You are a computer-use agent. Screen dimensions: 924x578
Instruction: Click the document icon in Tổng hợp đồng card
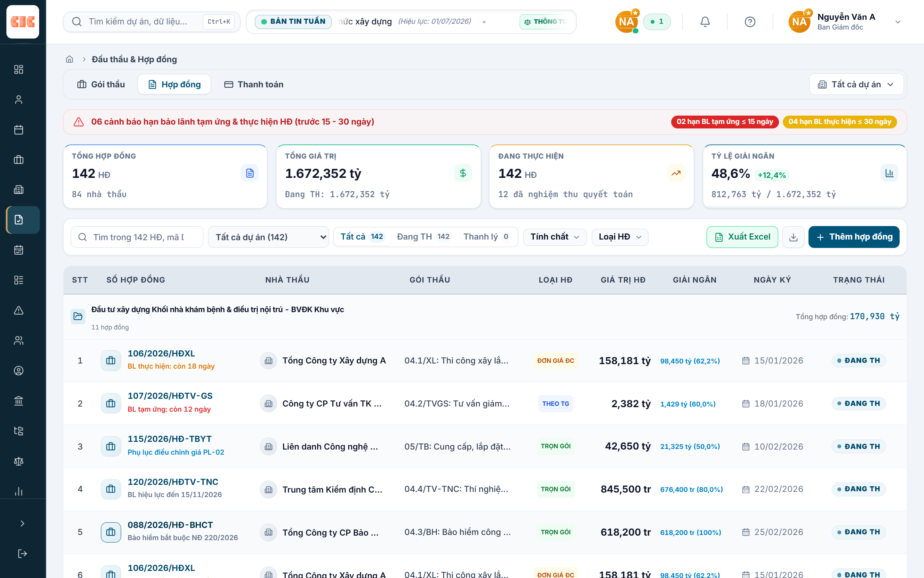pyautogui.click(x=250, y=173)
